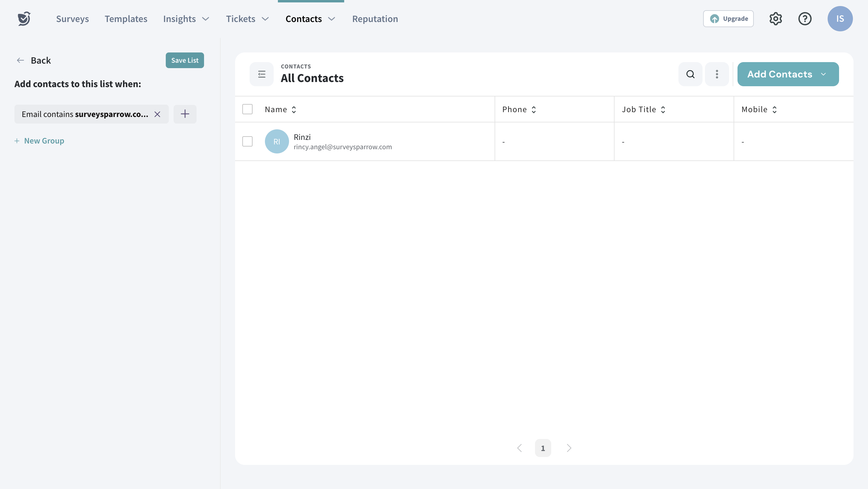868x489 pixels.
Task: Go to the next page arrow
Action: tap(569, 448)
